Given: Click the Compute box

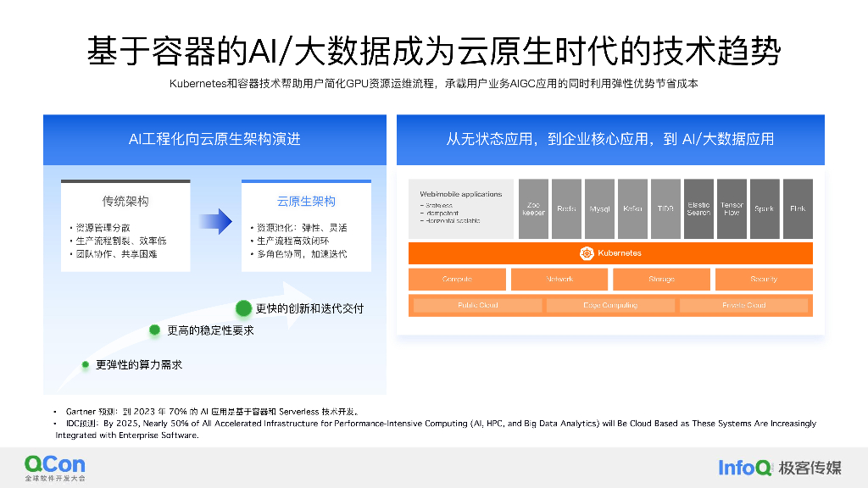Looking at the screenshot, I should pyautogui.click(x=457, y=279).
